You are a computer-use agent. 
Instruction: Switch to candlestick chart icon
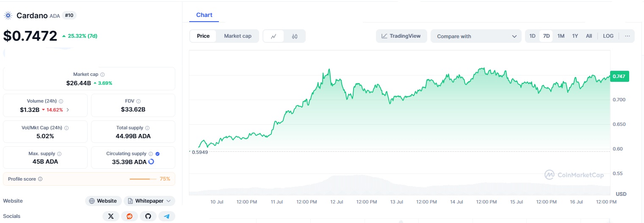(295, 36)
